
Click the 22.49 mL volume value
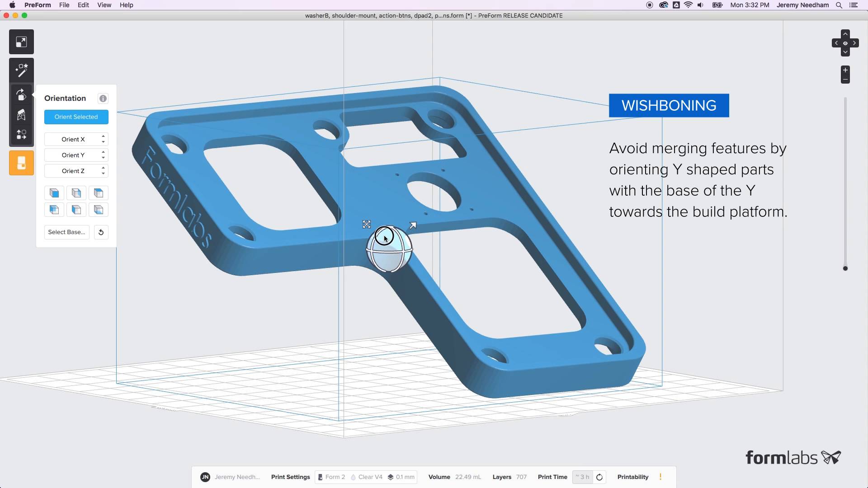[x=468, y=477]
